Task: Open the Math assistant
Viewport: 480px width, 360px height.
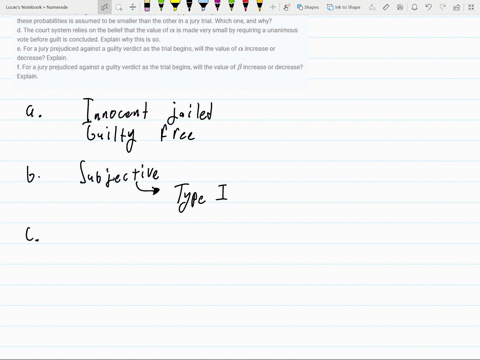Action: (x=400, y=7)
